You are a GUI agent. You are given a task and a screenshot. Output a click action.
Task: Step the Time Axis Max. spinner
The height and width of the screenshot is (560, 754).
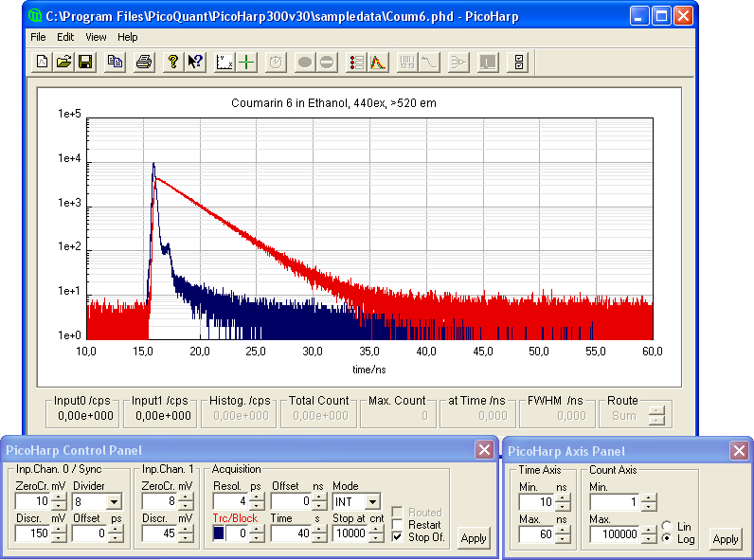pyautogui.click(x=562, y=534)
